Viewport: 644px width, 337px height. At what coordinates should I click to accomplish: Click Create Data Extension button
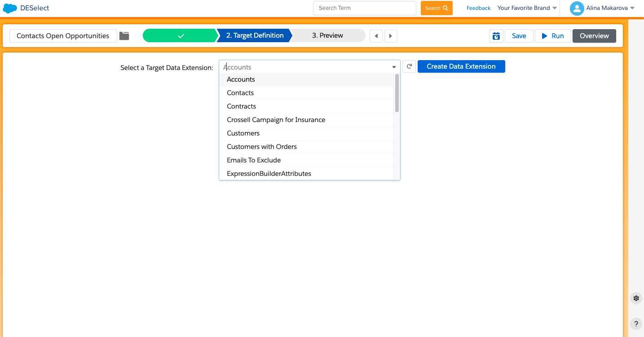tap(461, 66)
